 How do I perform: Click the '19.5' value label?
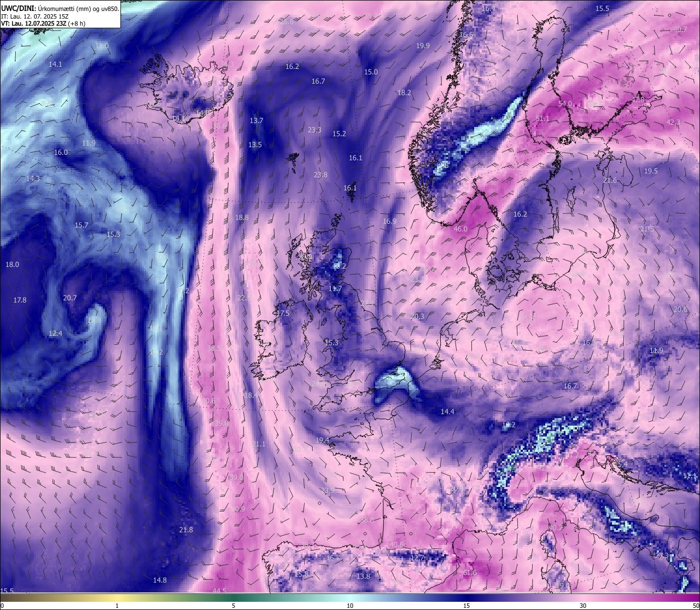[x=651, y=172]
